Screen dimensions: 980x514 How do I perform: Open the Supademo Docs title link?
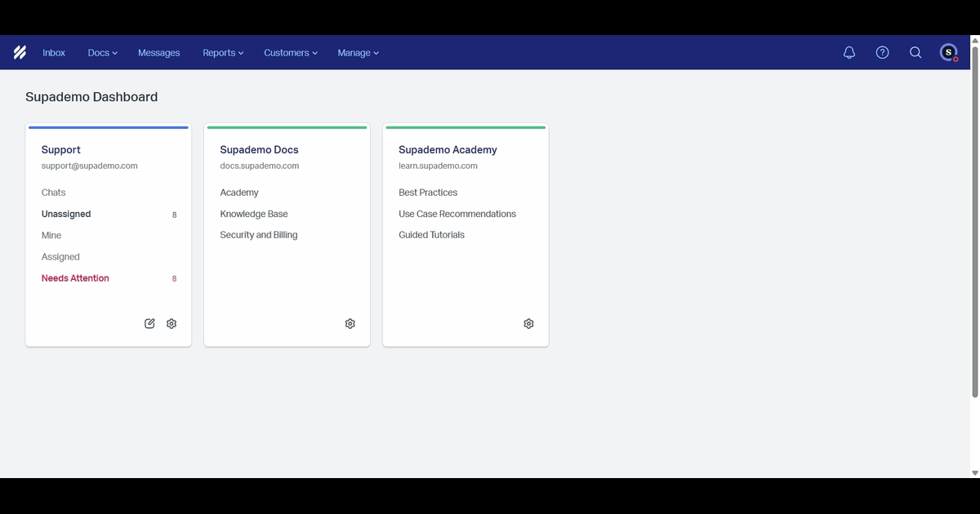point(259,150)
